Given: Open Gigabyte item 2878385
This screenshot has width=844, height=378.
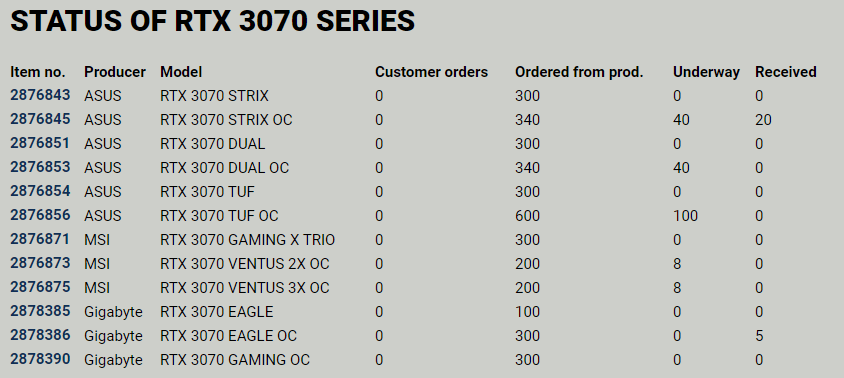Looking at the screenshot, I should (x=40, y=311).
